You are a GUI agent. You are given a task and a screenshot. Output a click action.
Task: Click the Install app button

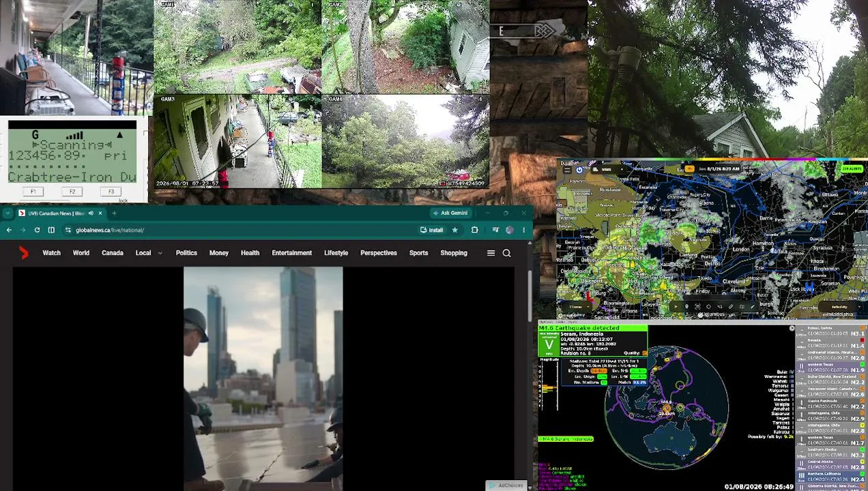(432, 230)
